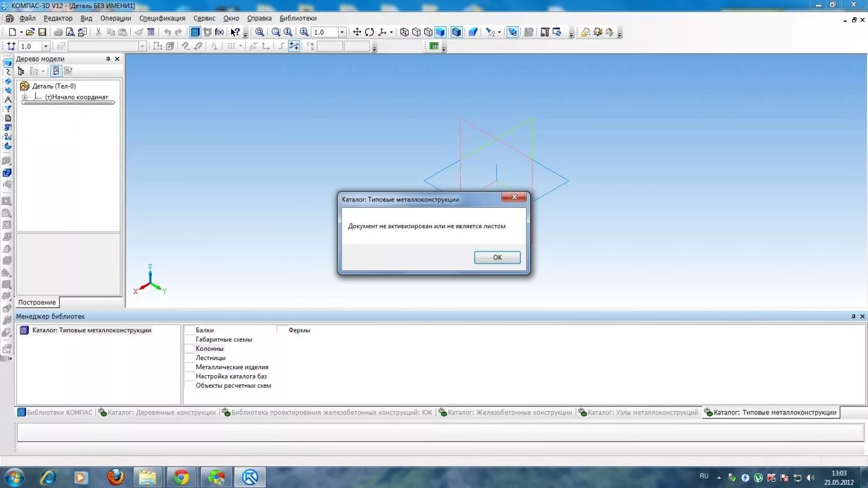868x488 pixels.
Task: Click the Rotate view icon
Action: pyautogui.click(x=369, y=32)
